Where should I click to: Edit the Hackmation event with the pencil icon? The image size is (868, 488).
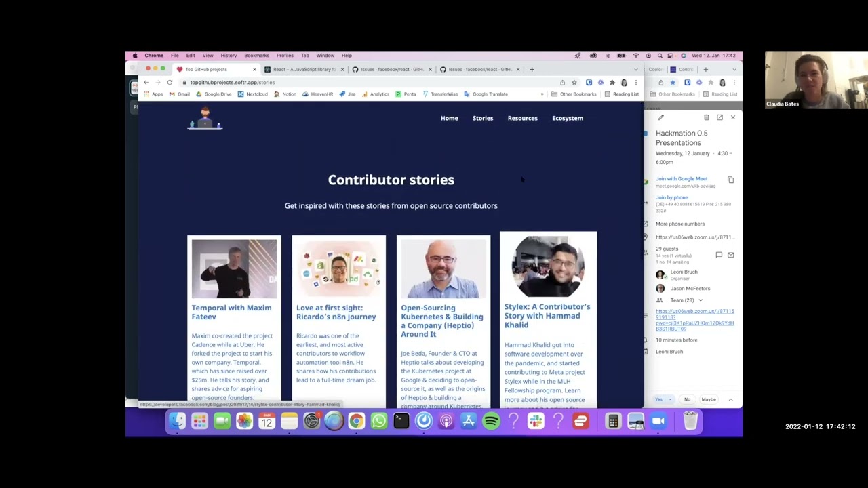pyautogui.click(x=660, y=117)
